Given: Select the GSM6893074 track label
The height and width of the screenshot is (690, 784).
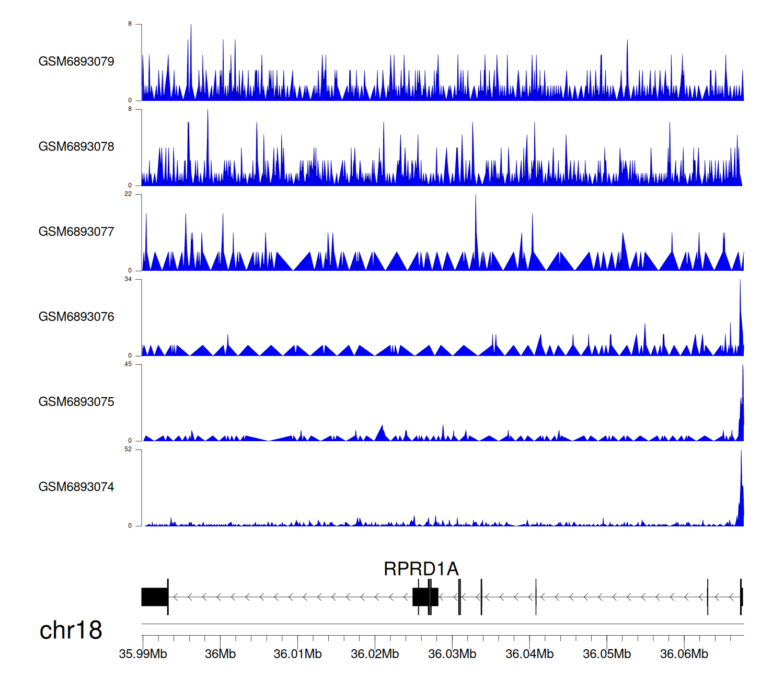Looking at the screenshot, I should (76, 487).
